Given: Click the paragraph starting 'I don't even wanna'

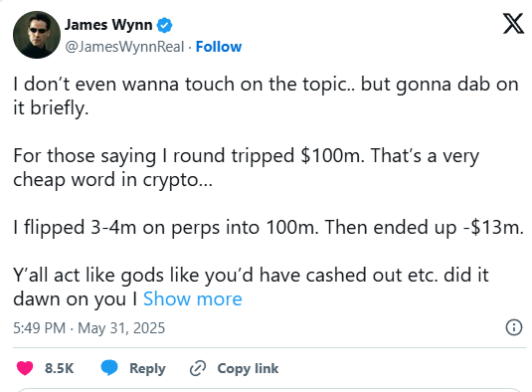Looking at the screenshot, I should point(266,97).
